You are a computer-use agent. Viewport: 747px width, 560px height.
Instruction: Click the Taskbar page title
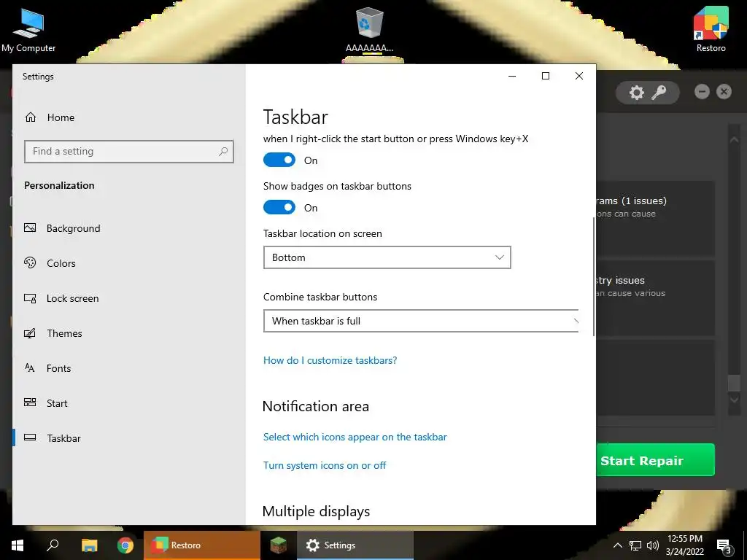pyautogui.click(x=295, y=117)
